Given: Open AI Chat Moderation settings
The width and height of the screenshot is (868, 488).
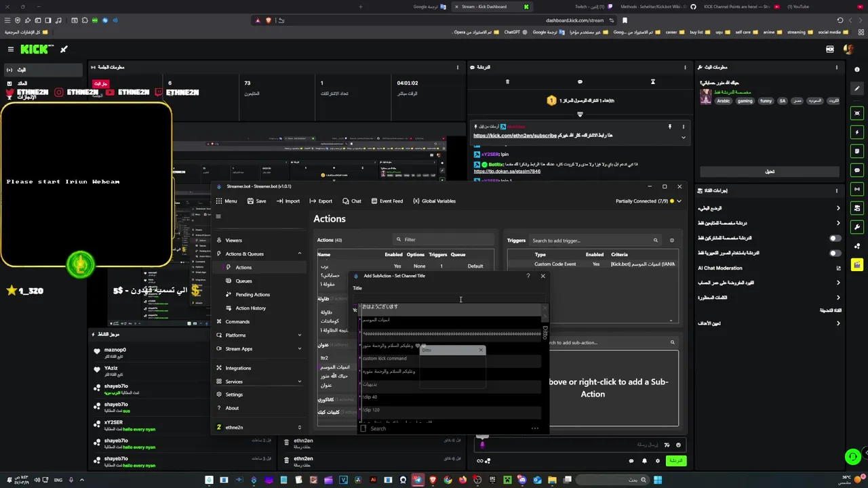Looking at the screenshot, I should tap(770, 268).
